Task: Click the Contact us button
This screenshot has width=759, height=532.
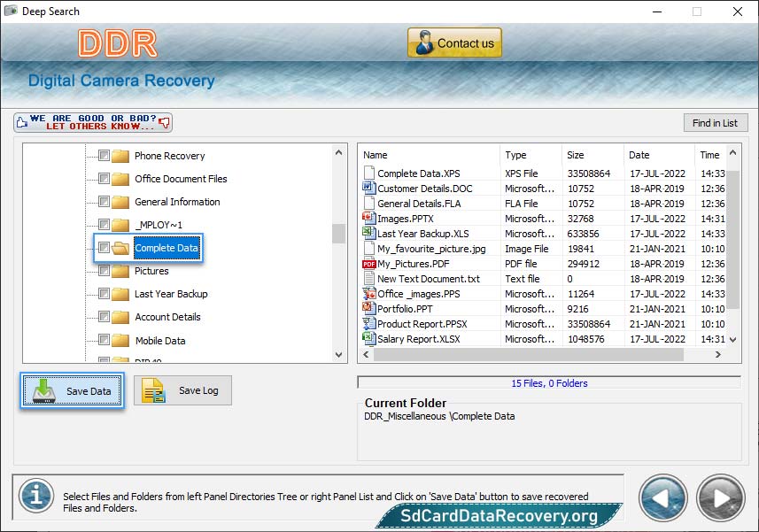Action: (454, 43)
